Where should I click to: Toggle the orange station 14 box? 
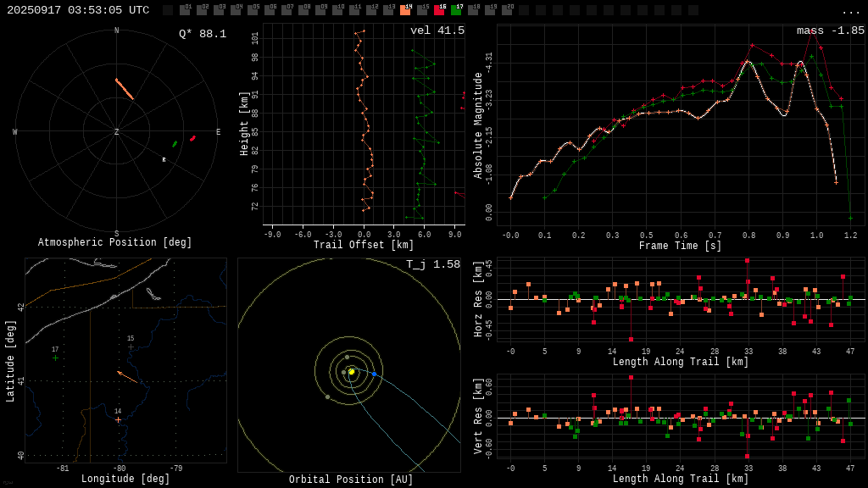click(x=405, y=10)
